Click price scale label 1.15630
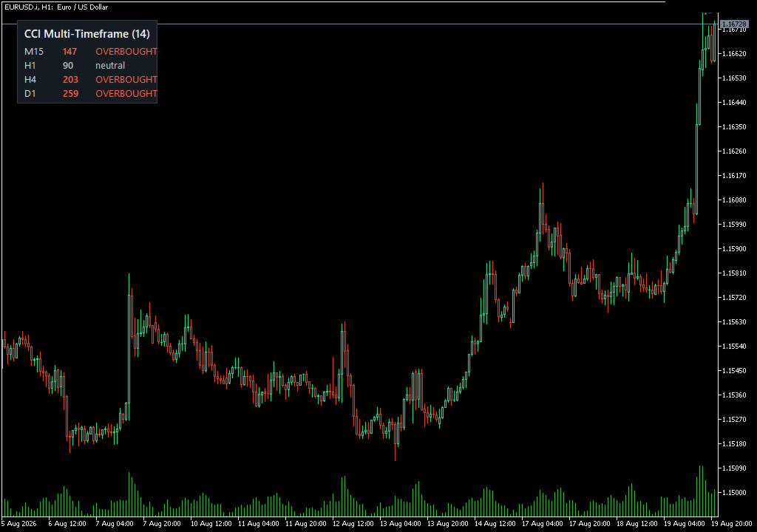 click(734, 321)
